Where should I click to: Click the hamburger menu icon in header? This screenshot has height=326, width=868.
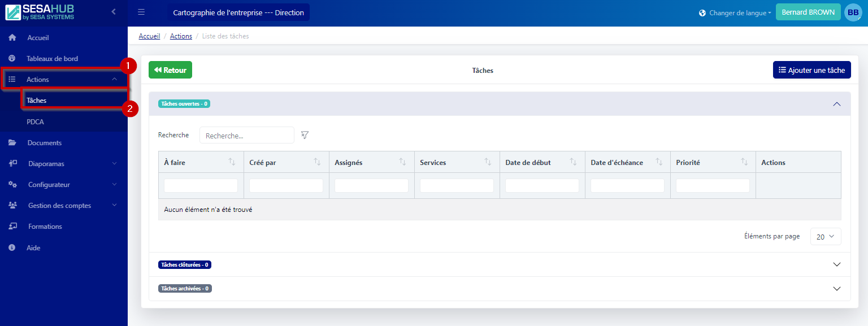click(x=141, y=12)
